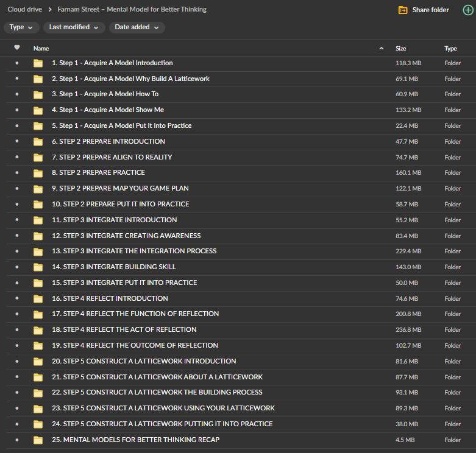The image size is (476, 453).
Task: Click folder icon for STEP 3 INTEGRATE BUILDING SKILL
Action: click(38, 267)
